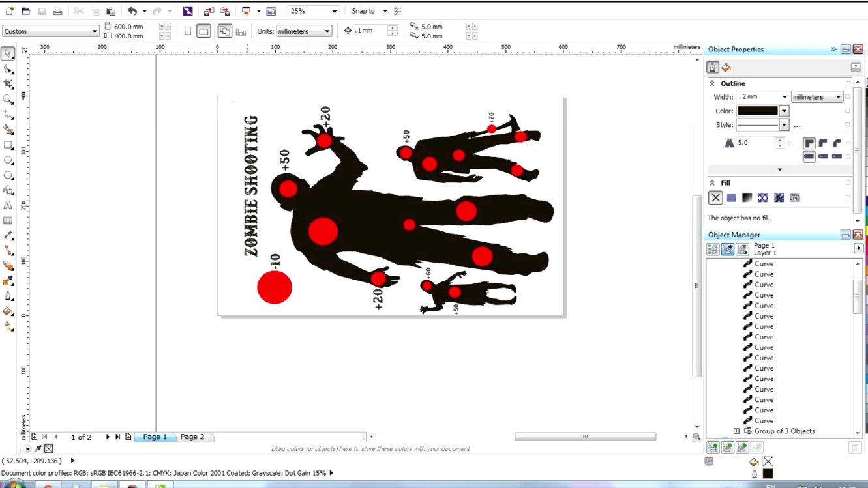This screenshot has height=488, width=868.
Task: Open the outline width units dropdown
Action: click(838, 97)
